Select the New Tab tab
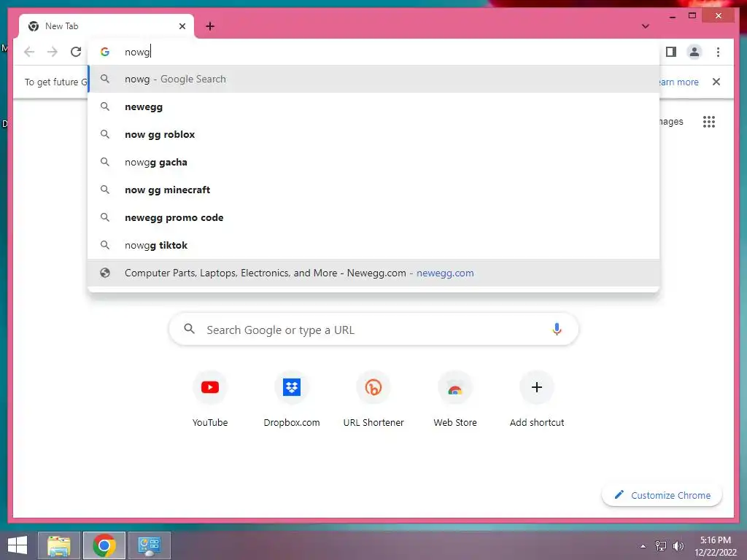This screenshot has height=560, width=747. 107,26
